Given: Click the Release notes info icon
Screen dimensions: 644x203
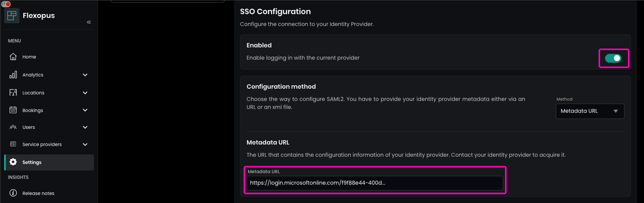Looking at the screenshot, I should click(x=13, y=193).
